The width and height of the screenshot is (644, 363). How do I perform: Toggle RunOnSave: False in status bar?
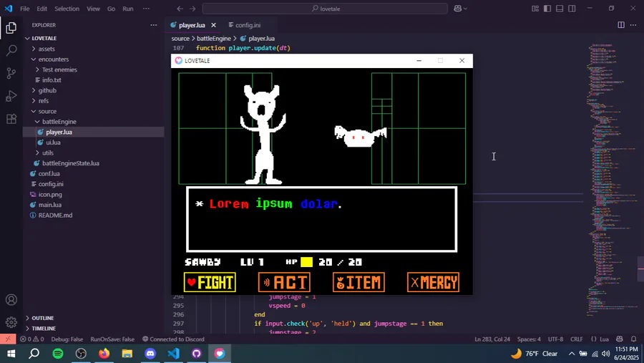tap(112, 339)
